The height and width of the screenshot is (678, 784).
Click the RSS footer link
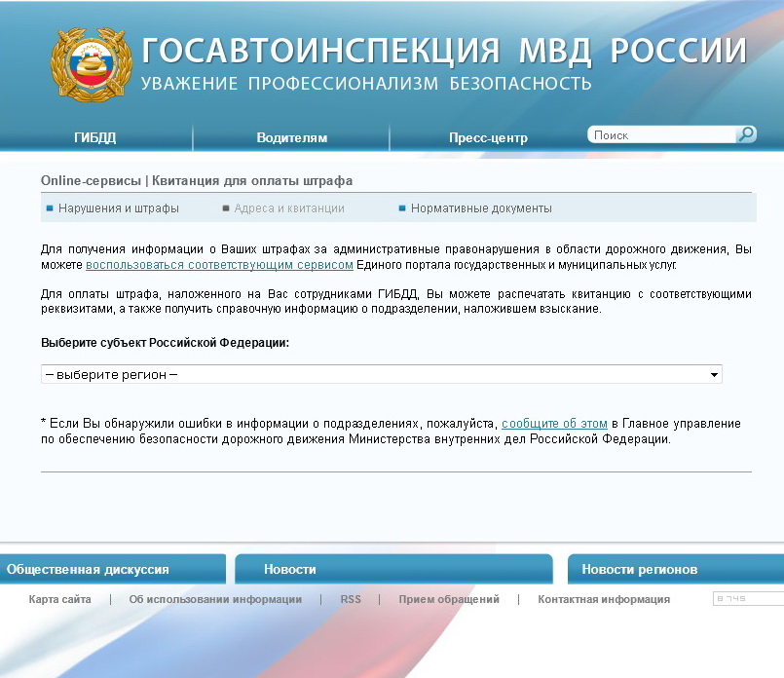pos(351,600)
